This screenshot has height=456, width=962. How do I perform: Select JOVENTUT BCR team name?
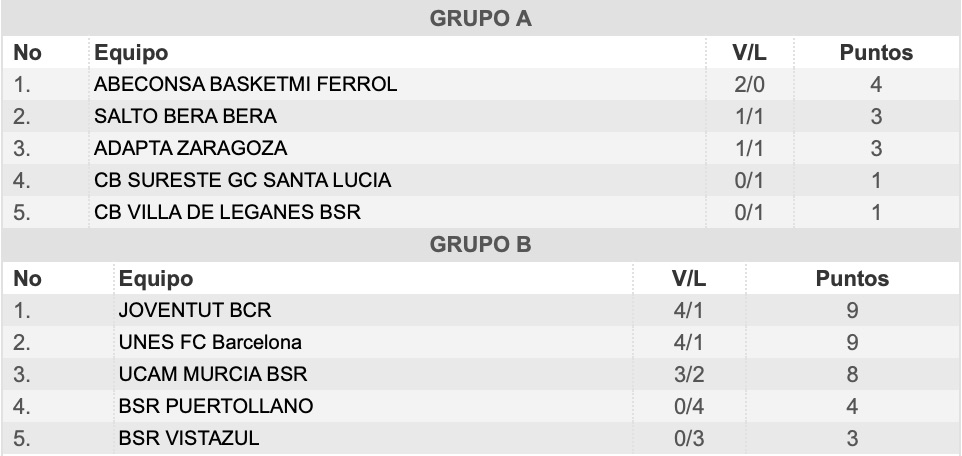[195, 310]
